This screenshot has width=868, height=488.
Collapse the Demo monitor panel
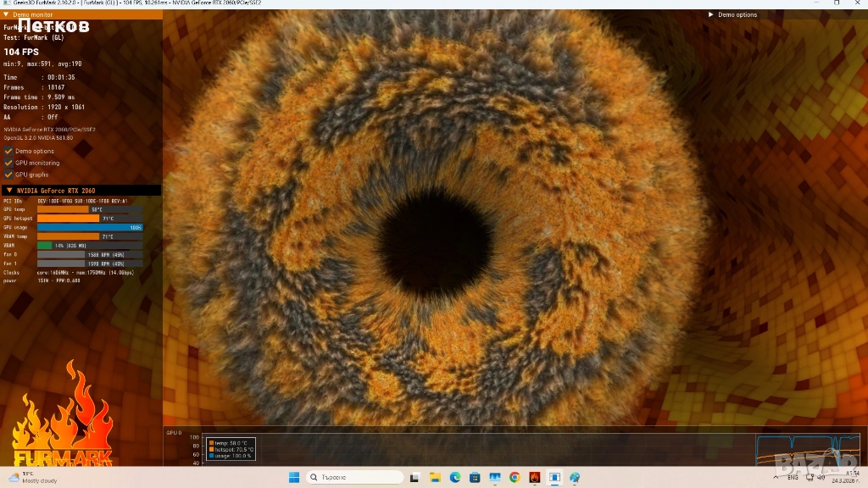pyautogui.click(x=6, y=14)
